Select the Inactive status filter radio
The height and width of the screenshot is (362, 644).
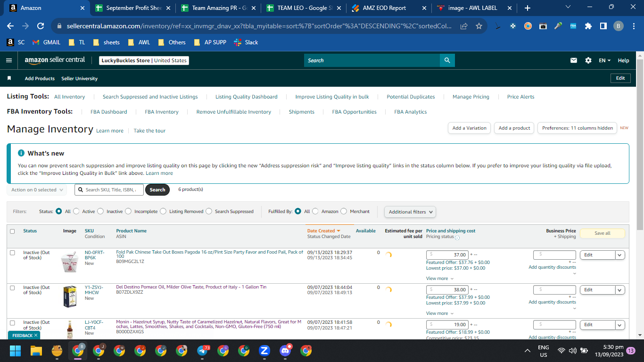click(100, 212)
